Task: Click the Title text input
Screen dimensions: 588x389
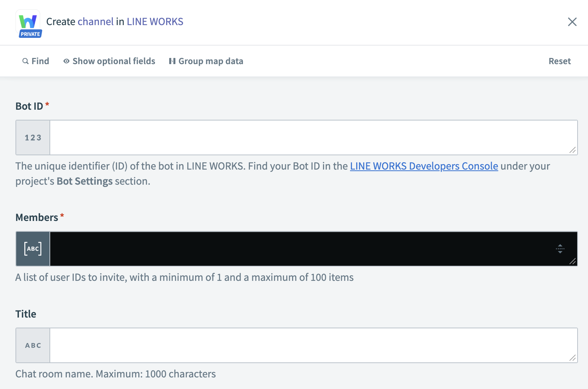Action: (309, 345)
